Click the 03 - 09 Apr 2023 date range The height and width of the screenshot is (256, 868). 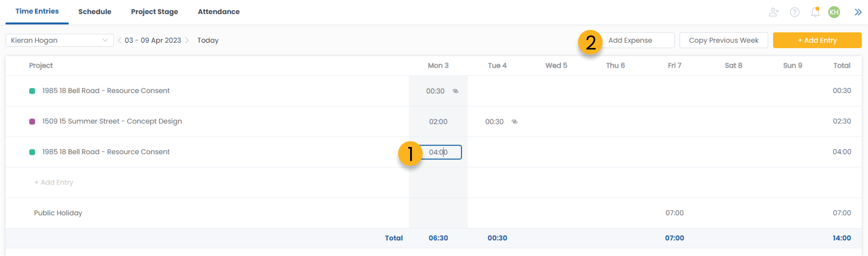[x=153, y=40]
